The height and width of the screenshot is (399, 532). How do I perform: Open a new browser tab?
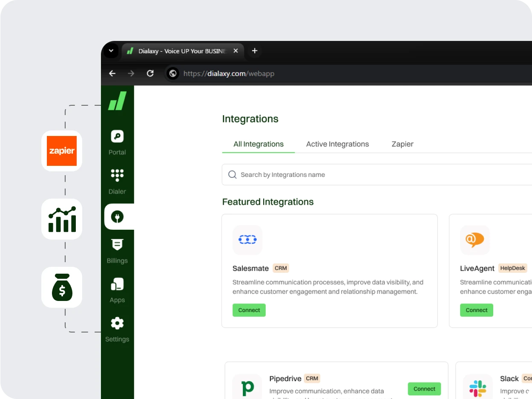point(255,51)
